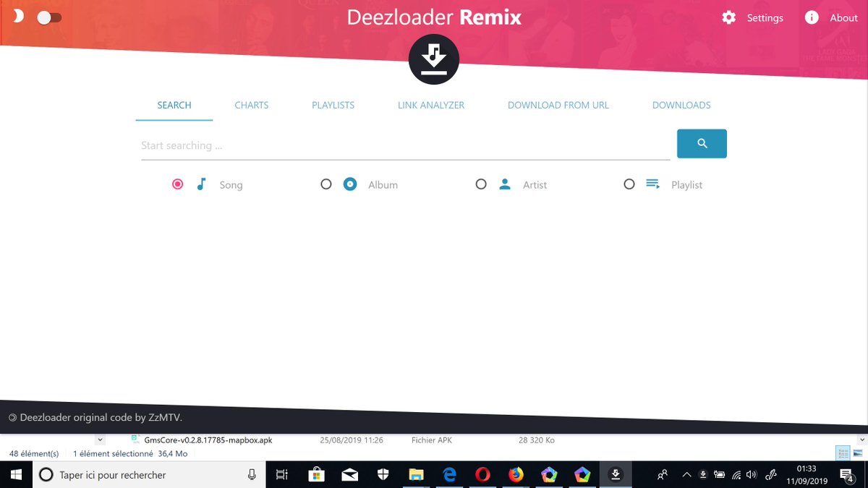
Task: Launch Edge browser from taskbar
Action: click(449, 475)
